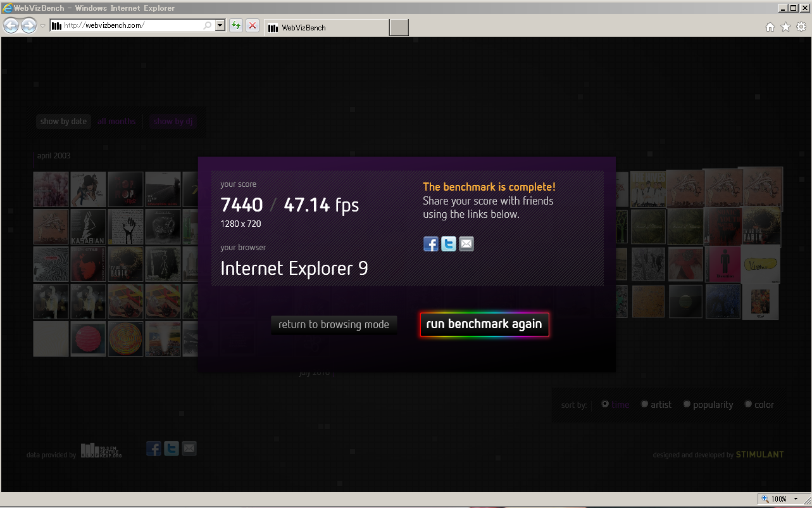
Task: Share score on Twitter in results dialog
Action: (449, 244)
